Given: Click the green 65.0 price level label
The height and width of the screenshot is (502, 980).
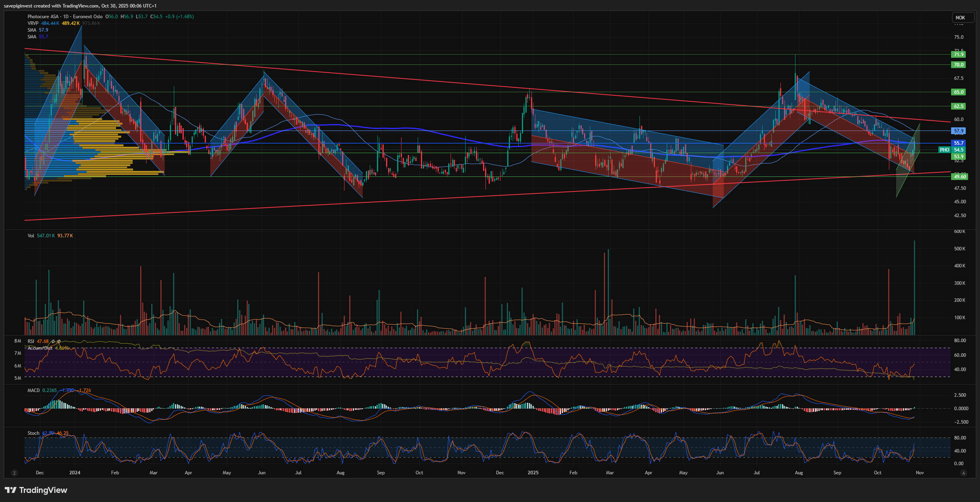Looking at the screenshot, I should coord(959,92).
